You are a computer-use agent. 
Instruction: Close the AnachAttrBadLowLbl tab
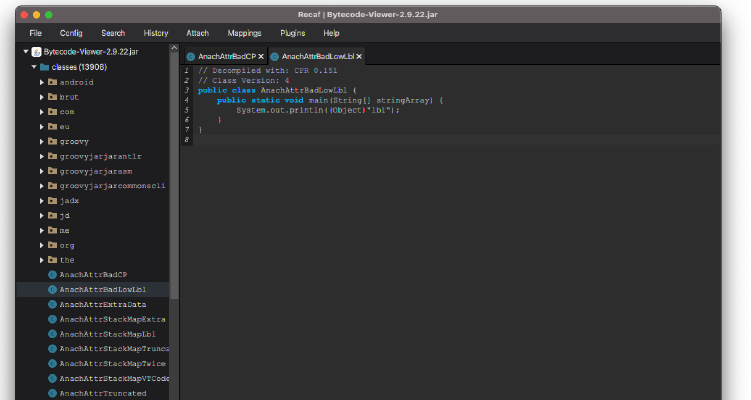click(x=359, y=57)
